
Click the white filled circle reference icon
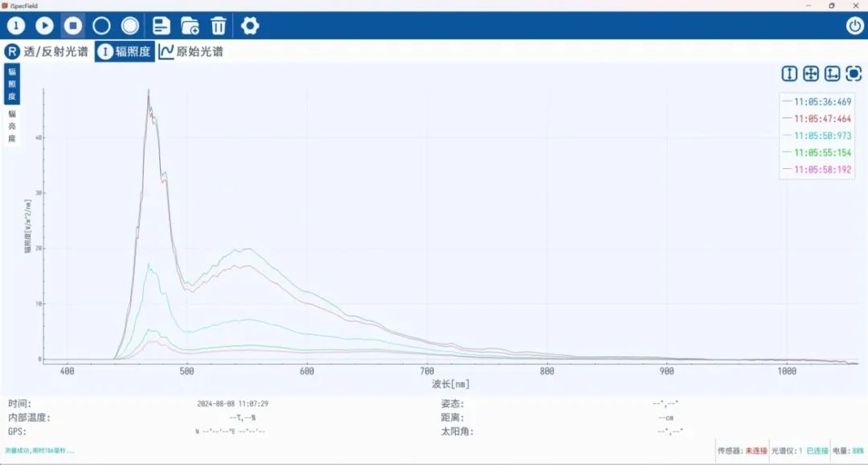click(x=130, y=26)
